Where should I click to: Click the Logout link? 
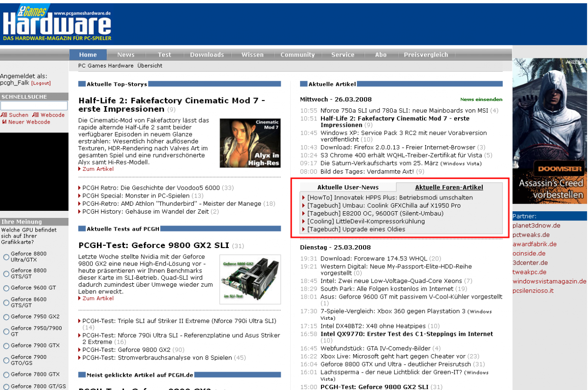click(41, 84)
